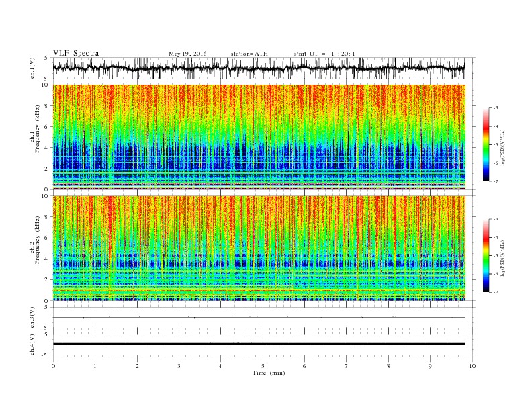Click the 2 kHz tick label on ch.1 axis
Screen dimensions: 532x411
click(47, 169)
